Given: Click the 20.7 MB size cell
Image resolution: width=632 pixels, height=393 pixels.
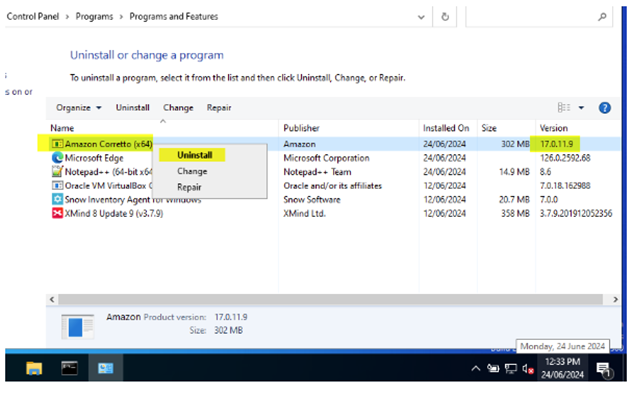Looking at the screenshot, I should tap(514, 200).
